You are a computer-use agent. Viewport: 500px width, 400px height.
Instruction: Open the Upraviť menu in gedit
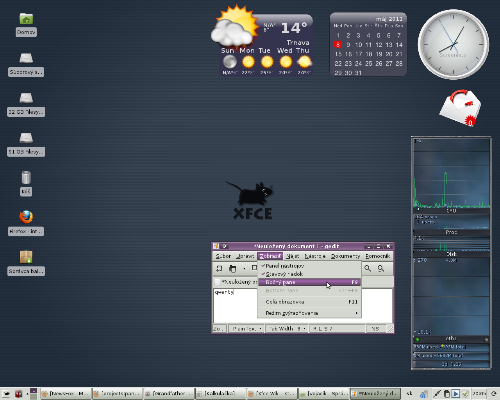(x=245, y=256)
